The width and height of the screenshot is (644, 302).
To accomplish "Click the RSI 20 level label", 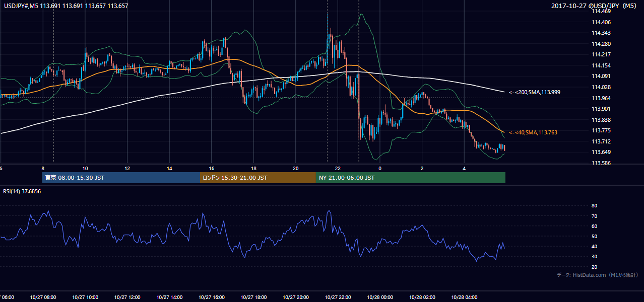I will click(594, 267).
